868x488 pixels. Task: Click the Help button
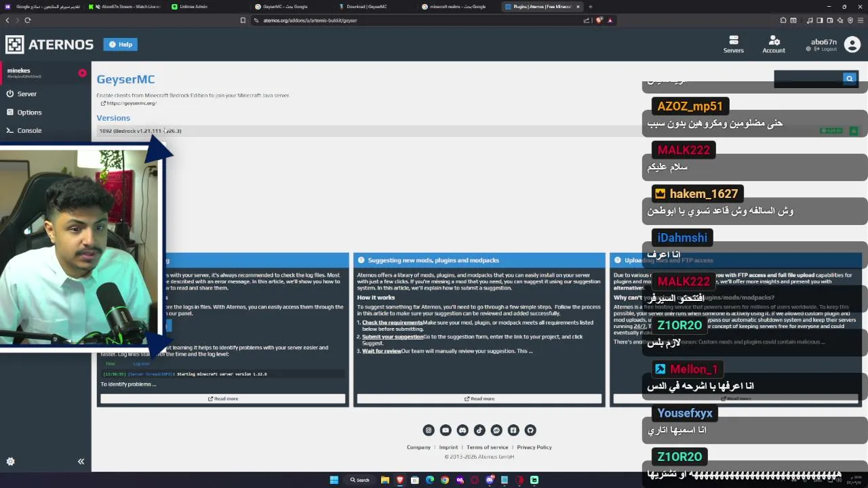(x=121, y=45)
